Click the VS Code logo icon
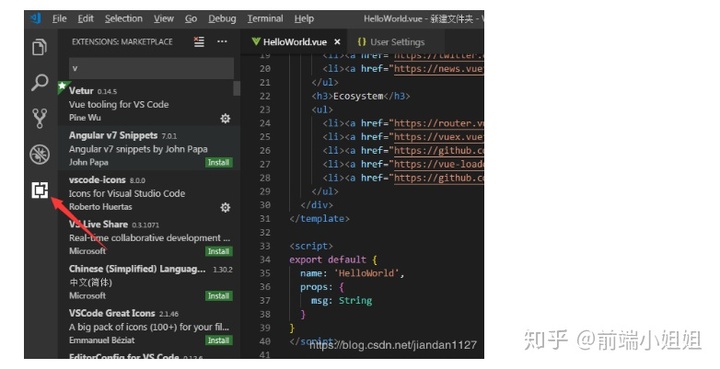This screenshot has height=369, width=720. (36, 18)
